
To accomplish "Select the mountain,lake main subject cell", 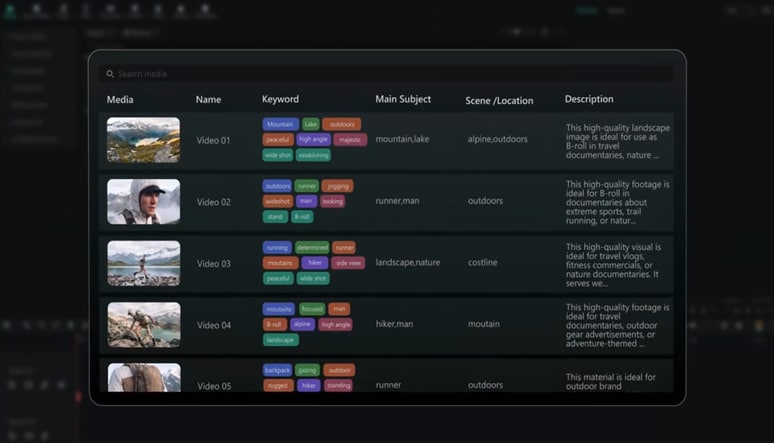I will click(402, 139).
